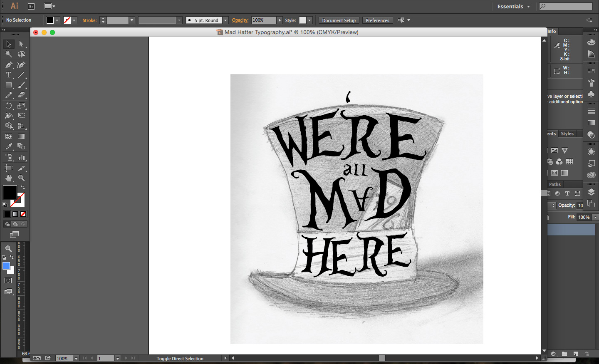Viewport: 599px width, 364px height.
Task: Set paint mode to None
Action: (x=23, y=214)
